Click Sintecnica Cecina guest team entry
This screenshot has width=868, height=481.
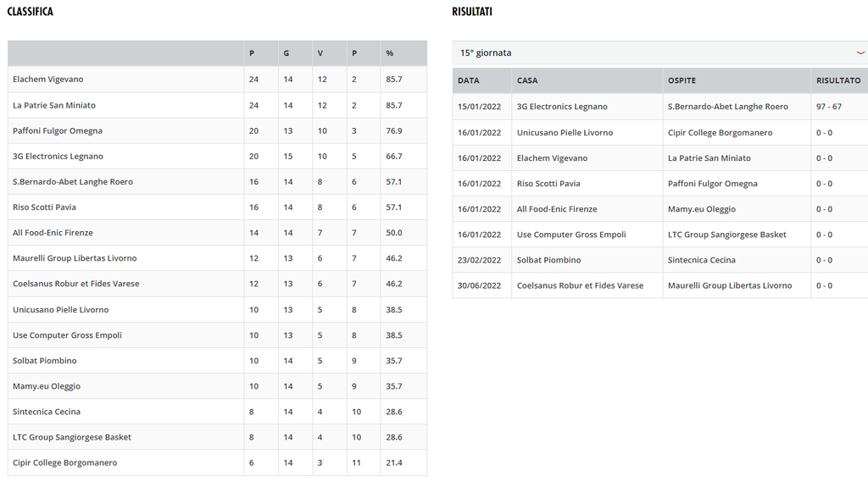pyautogui.click(x=702, y=260)
